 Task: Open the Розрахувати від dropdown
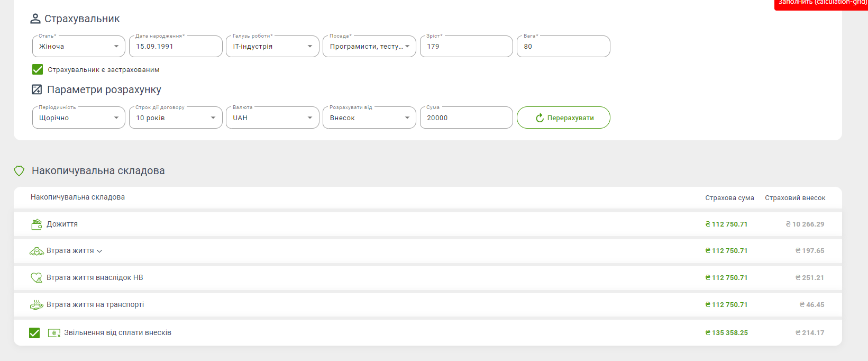pyautogui.click(x=369, y=118)
